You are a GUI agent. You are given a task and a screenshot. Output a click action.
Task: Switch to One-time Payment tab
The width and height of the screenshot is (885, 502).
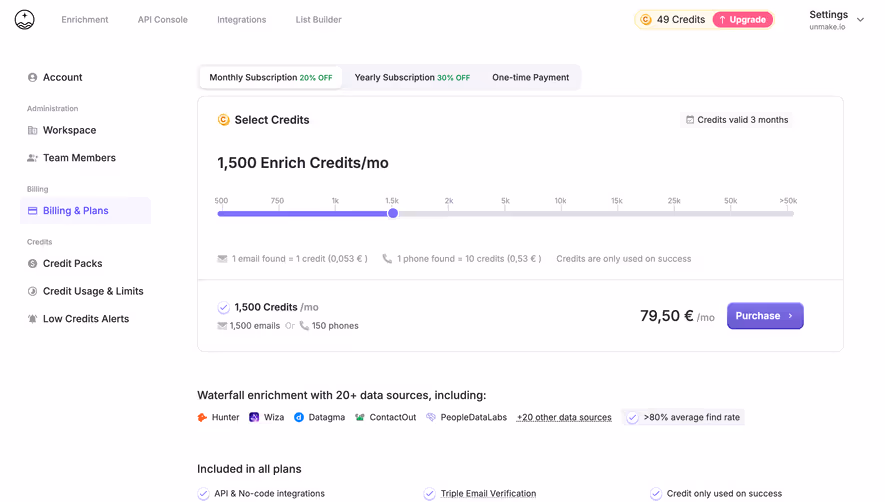(x=531, y=77)
